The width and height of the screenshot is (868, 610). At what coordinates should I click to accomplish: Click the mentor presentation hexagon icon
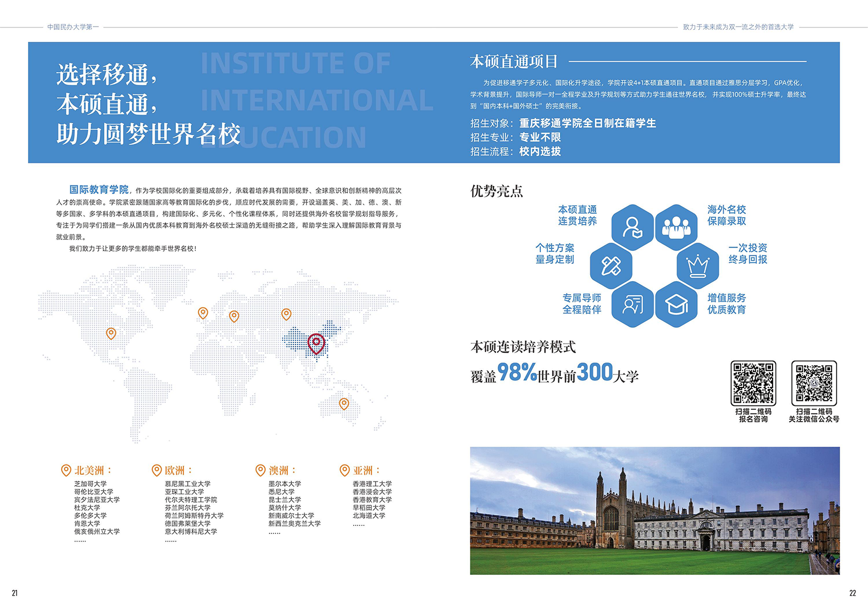633,304
